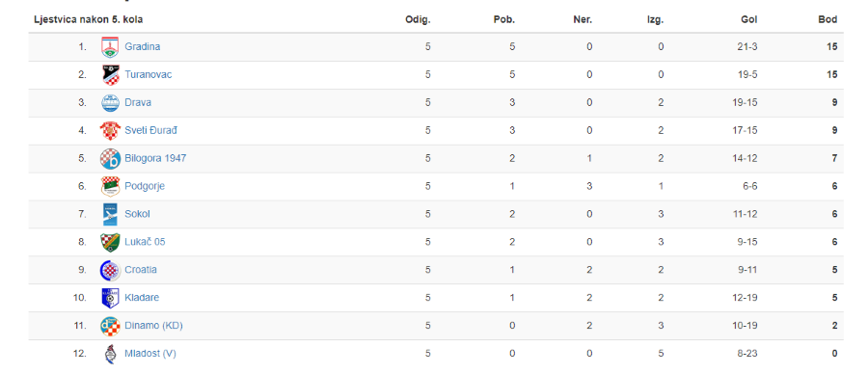Click the Croatia club round logo
Viewport: 868px width, 374px height.
pos(110,270)
